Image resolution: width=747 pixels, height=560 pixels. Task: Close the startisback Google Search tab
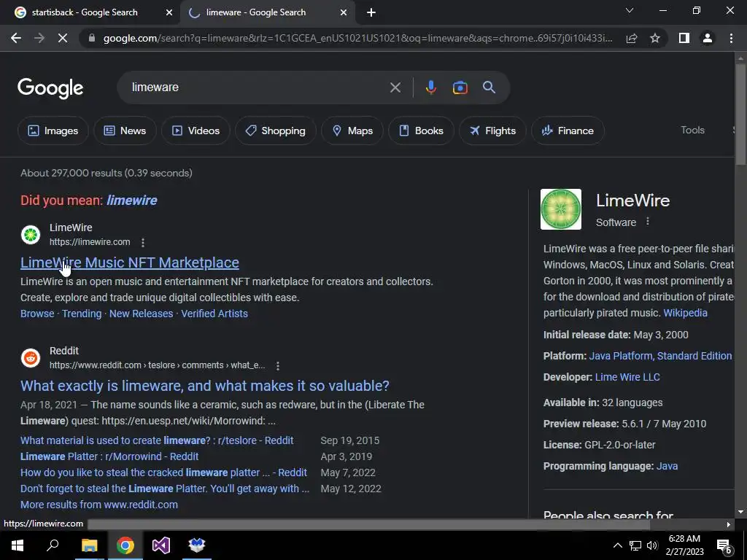pos(169,12)
